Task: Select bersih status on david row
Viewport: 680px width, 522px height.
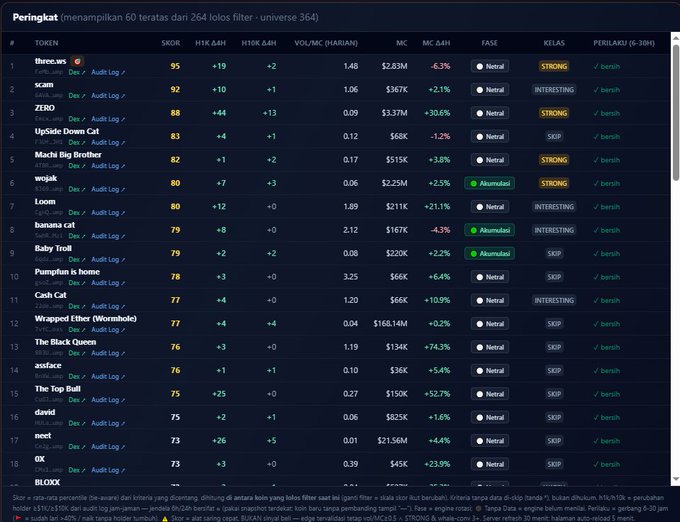Action: (607, 418)
